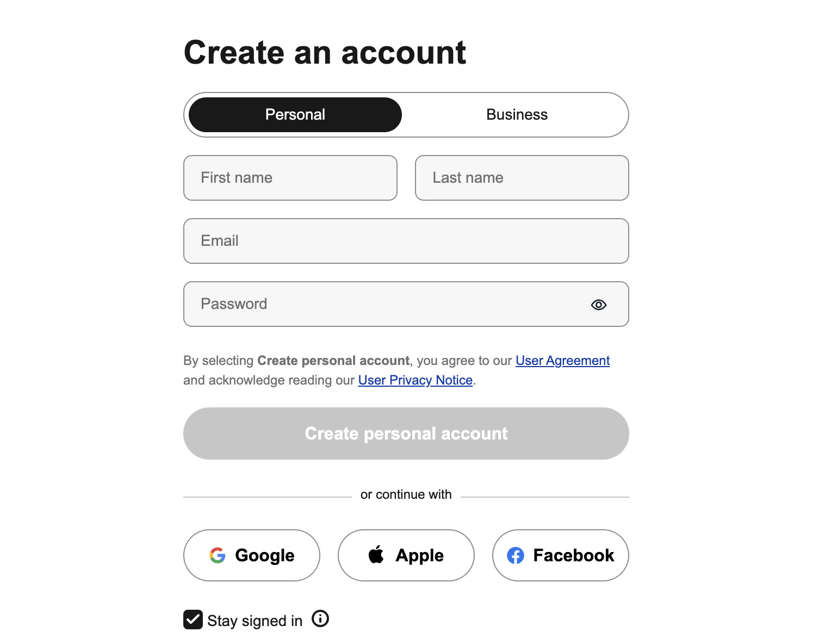Switch to the Business account tab
Image resolution: width=831 pixels, height=644 pixels.
click(516, 115)
